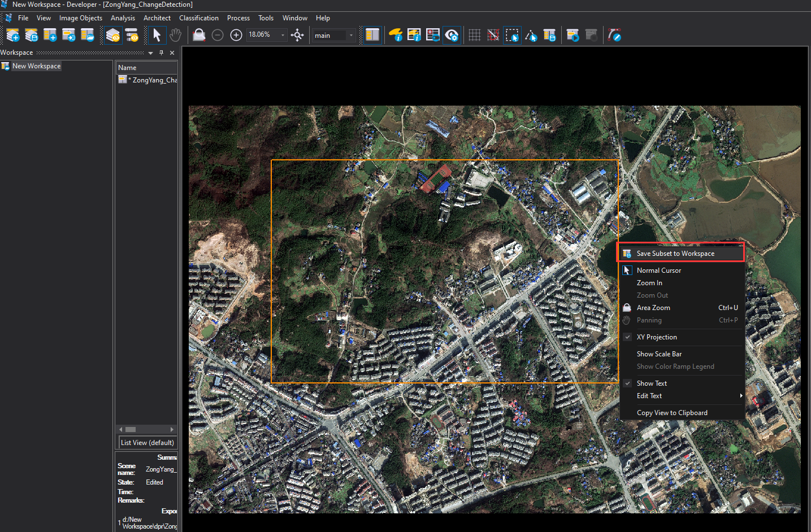Click Copy View to Clipboard
Image resolution: width=811 pixels, height=532 pixels.
pyautogui.click(x=672, y=413)
